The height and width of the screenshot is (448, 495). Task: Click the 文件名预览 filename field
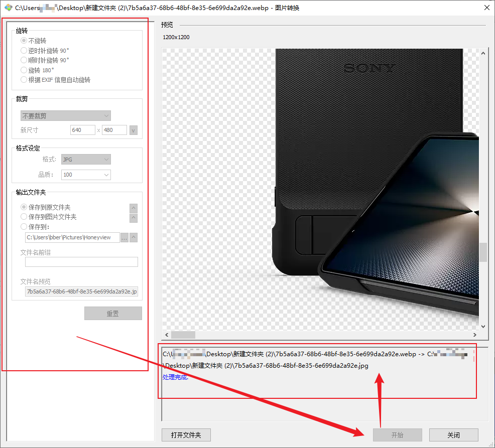click(81, 291)
